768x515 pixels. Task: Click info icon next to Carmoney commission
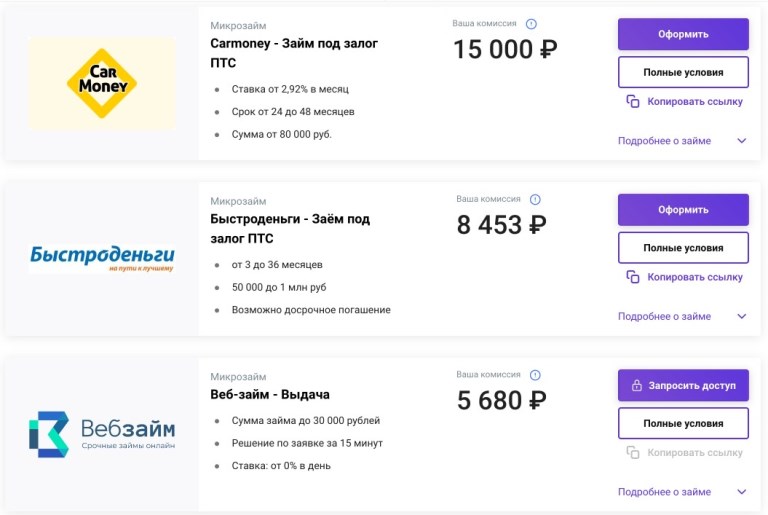pyautogui.click(x=531, y=24)
